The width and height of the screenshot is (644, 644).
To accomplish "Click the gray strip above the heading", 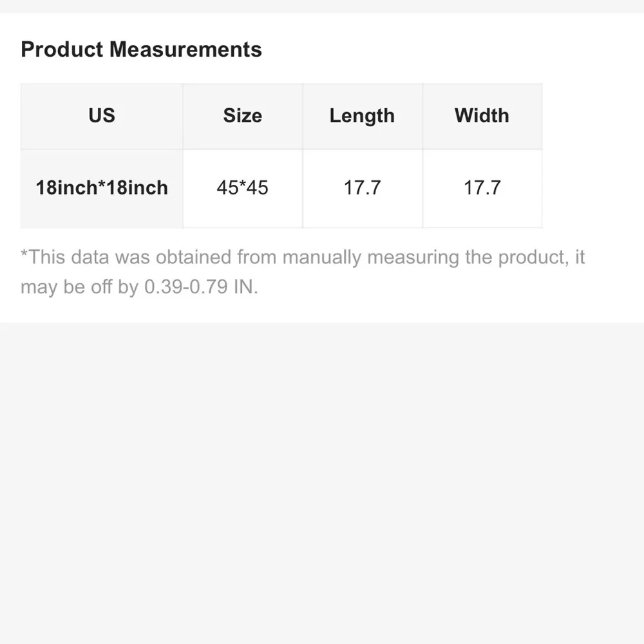I will point(322,6).
